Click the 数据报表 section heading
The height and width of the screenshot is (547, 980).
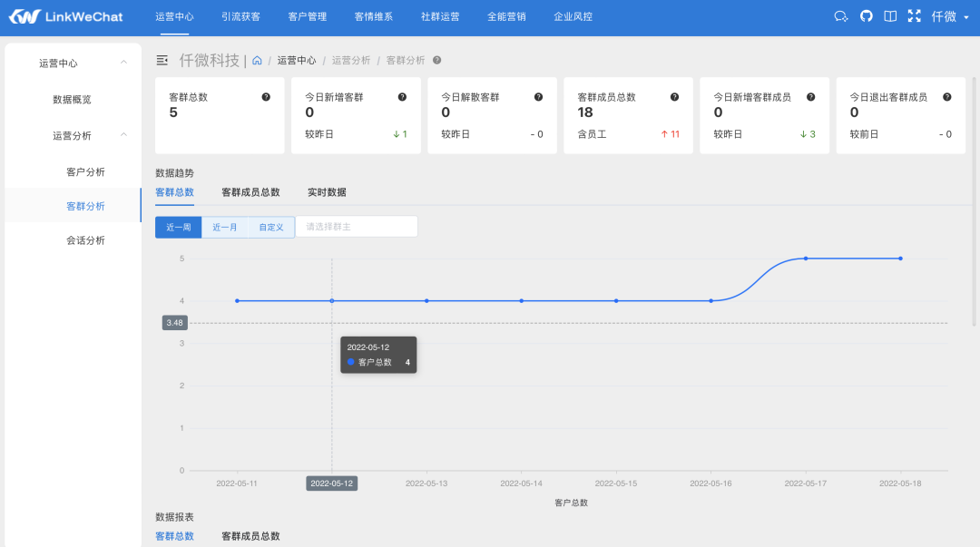pyautogui.click(x=174, y=517)
